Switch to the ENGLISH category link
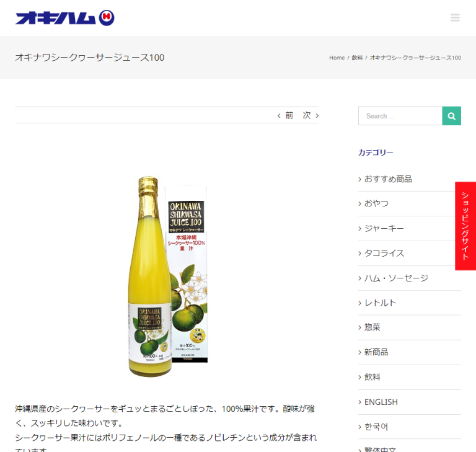This screenshot has height=452, width=476. [x=381, y=402]
